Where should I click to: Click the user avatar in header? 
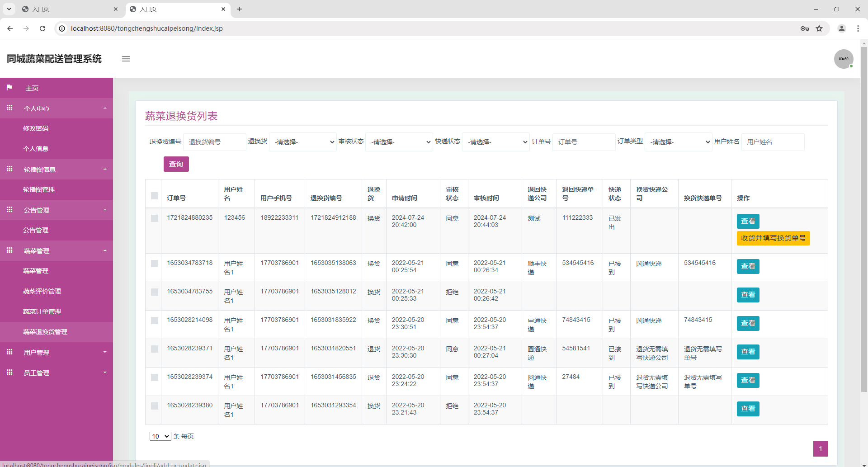(x=844, y=59)
